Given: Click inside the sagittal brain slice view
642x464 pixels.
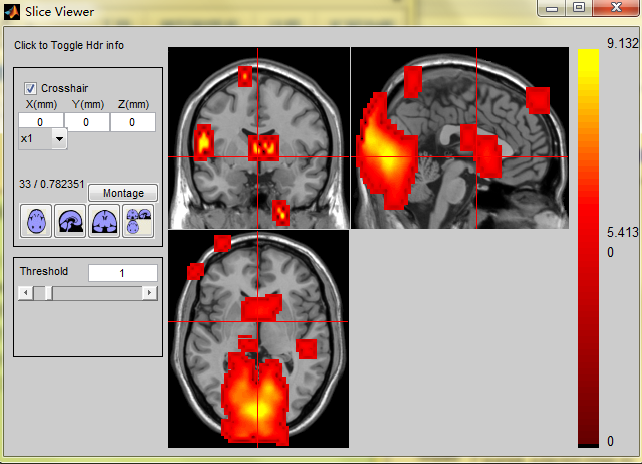Looking at the screenshot, I should tap(460, 138).
